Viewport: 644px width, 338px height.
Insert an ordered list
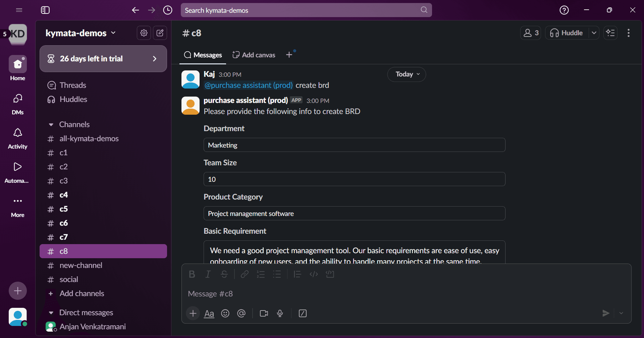(261, 274)
